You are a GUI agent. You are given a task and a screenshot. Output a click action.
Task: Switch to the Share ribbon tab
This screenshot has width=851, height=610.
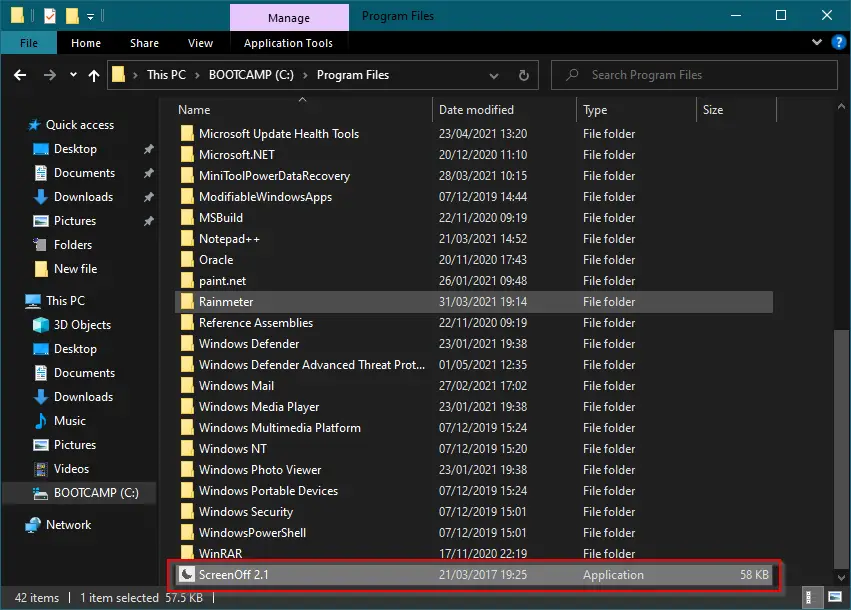[144, 42]
